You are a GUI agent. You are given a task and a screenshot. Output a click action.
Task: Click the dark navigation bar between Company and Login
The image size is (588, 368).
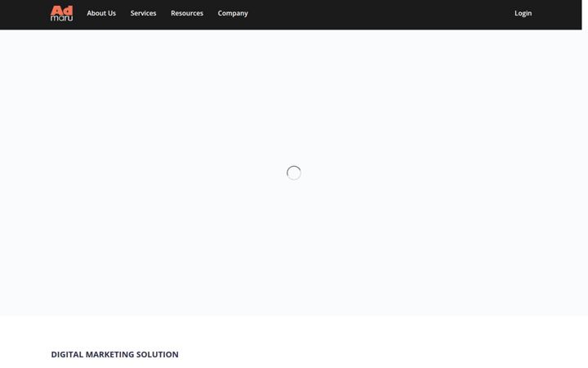click(381, 14)
